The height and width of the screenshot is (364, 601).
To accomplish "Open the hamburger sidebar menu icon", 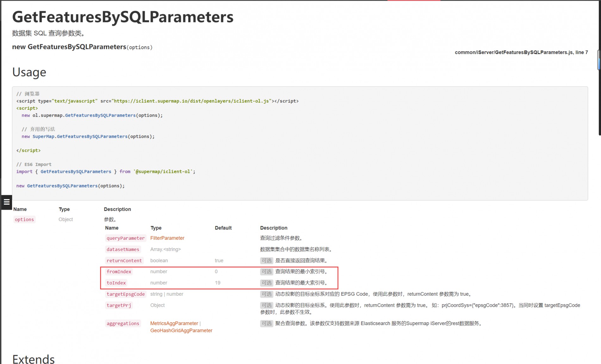I will 6,202.
